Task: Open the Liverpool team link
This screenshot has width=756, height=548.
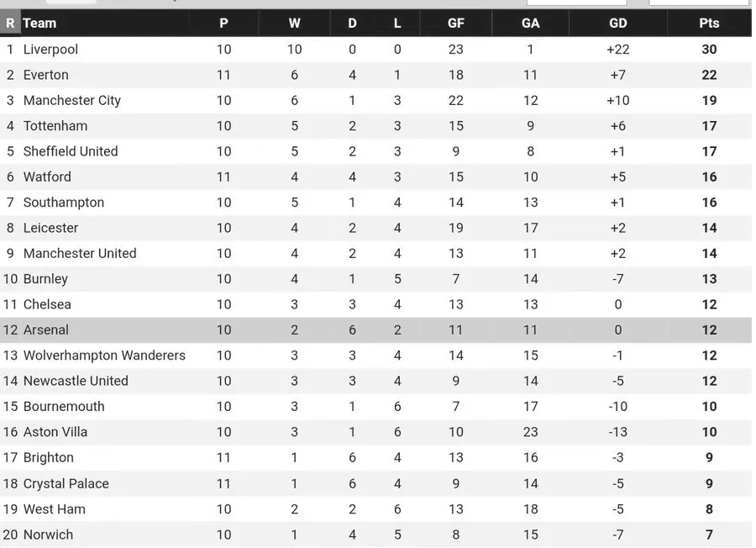Action: click(x=50, y=50)
